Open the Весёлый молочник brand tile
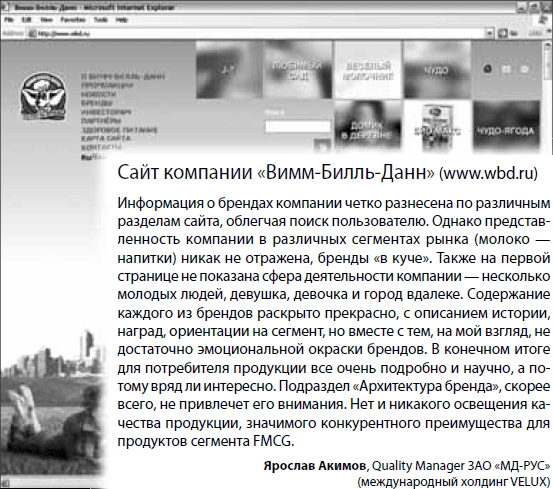This screenshot has width=553, height=489. [x=367, y=69]
